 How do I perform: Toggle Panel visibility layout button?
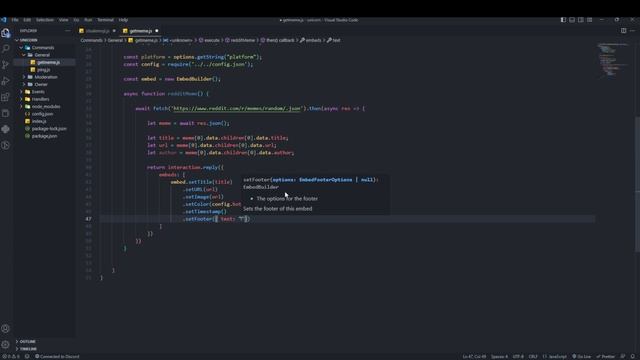(x=572, y=20)
